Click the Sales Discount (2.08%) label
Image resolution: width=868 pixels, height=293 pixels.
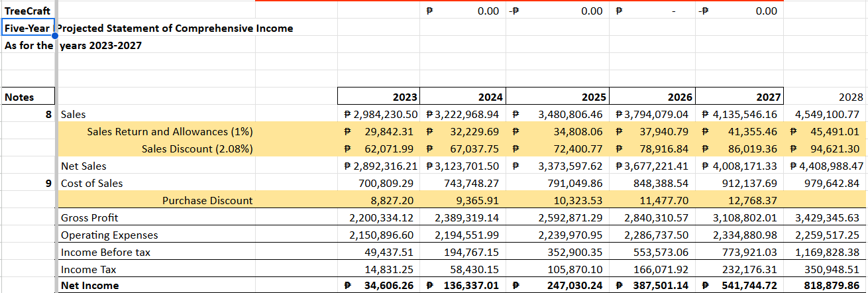point(197,149)
